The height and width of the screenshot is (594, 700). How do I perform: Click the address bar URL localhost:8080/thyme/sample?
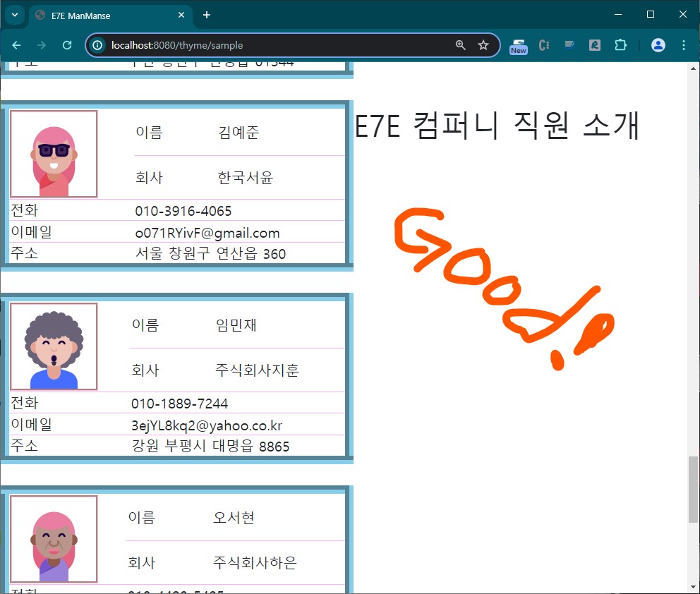click(x=177, y=45)
